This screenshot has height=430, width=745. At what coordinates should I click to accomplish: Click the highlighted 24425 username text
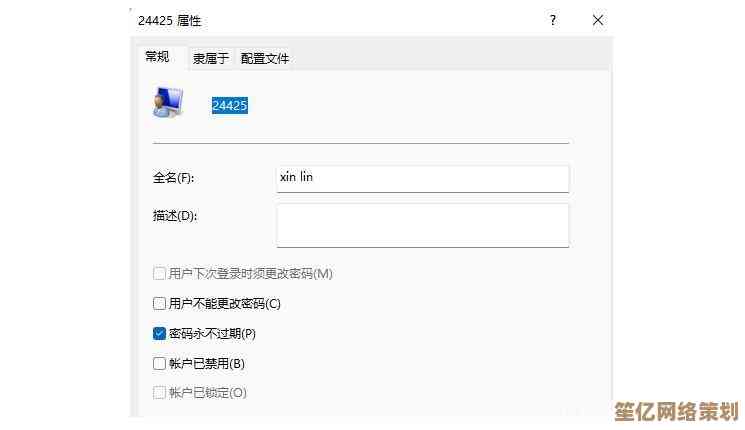pos(229,105)
